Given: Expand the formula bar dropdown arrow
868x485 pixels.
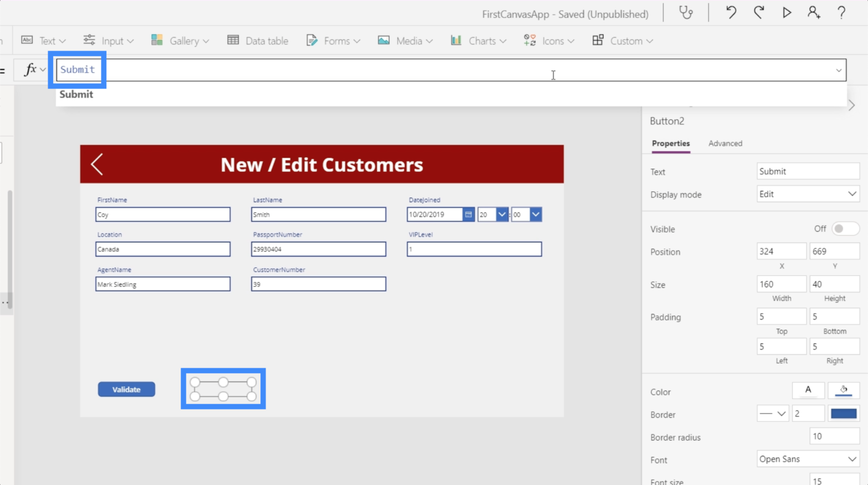Looking at the screenshot, I should 839,70.
